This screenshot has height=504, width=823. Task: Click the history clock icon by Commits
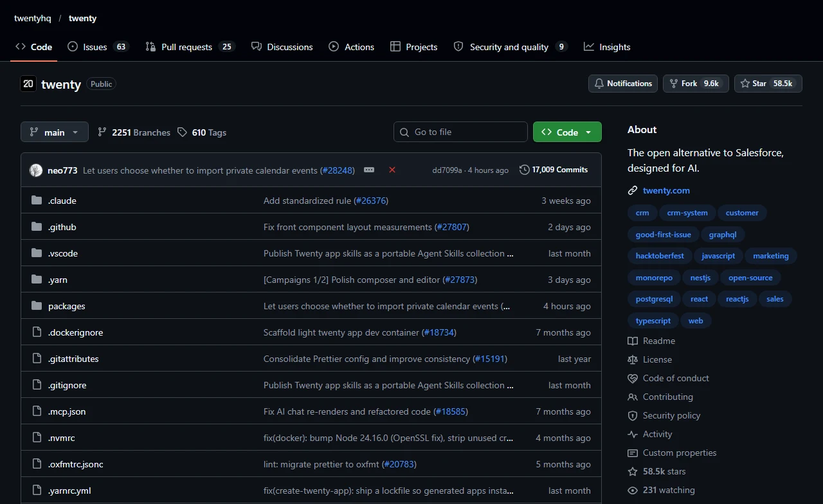[x=525, y=170]
